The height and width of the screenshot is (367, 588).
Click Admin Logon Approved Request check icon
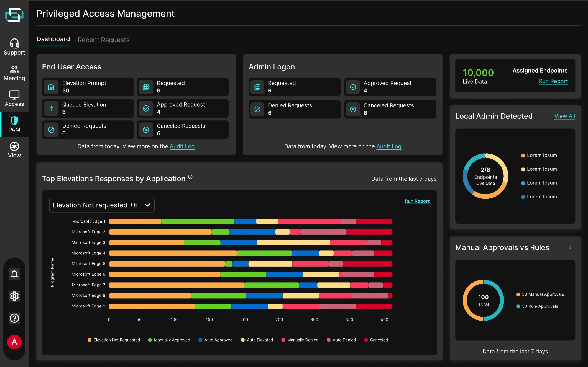(x=353, y=87)
